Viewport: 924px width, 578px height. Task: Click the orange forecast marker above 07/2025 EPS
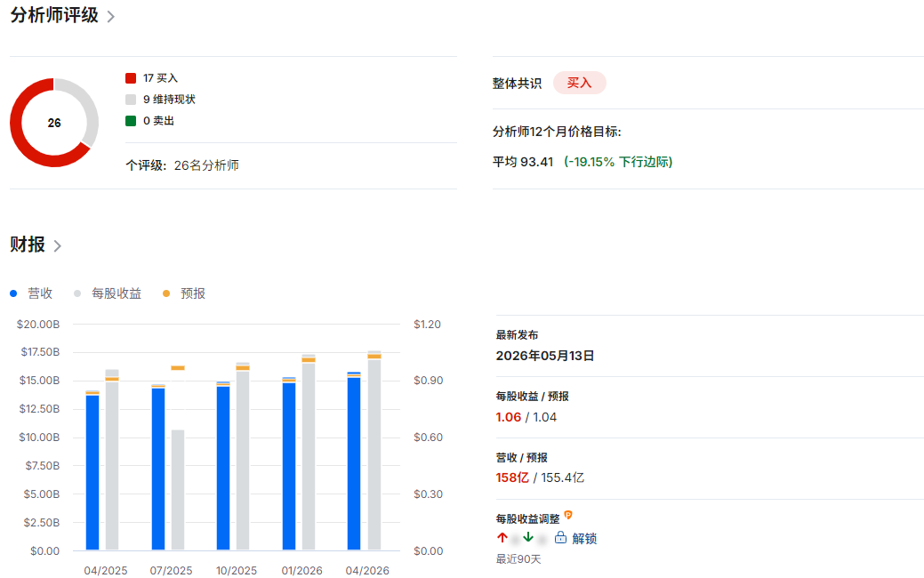pyautogui.click(x=178, y=367)
